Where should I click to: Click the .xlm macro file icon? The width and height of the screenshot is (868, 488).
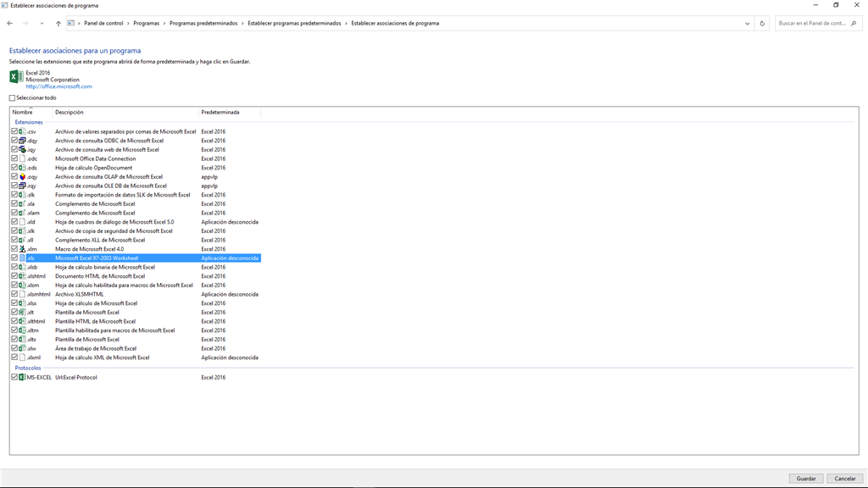point(22,249)
